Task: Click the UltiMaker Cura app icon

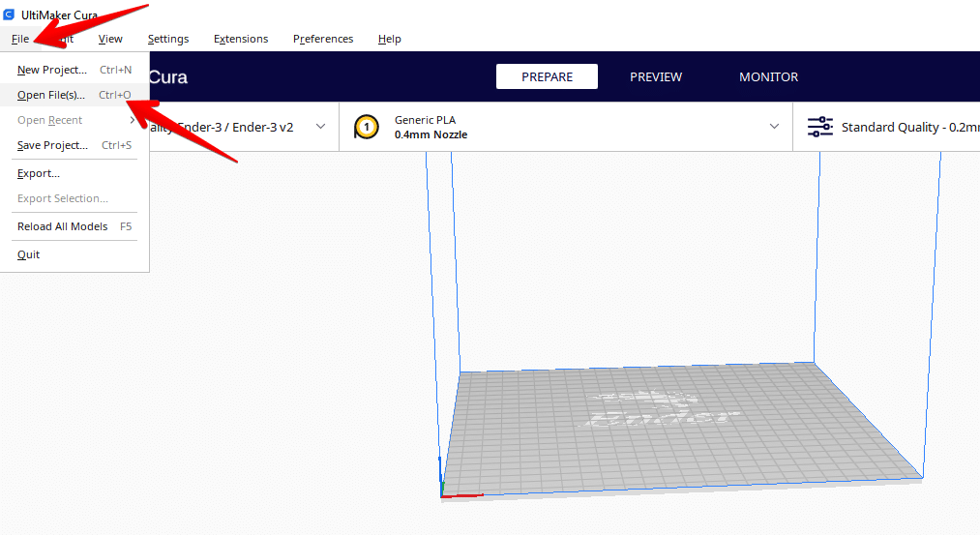Action: pos(9,14)
